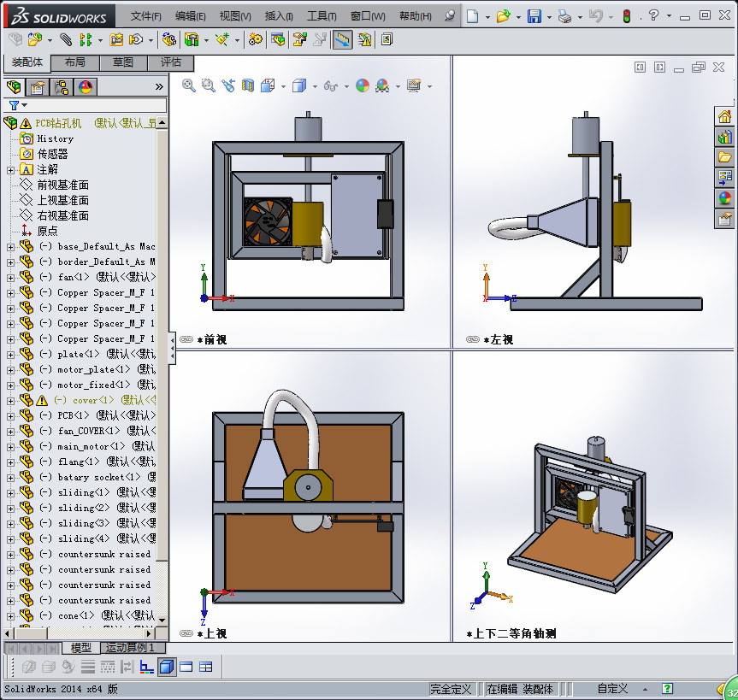Click the Interference Detection warning icon
Screen dimensions: 738x700
(x=364, y=39)
